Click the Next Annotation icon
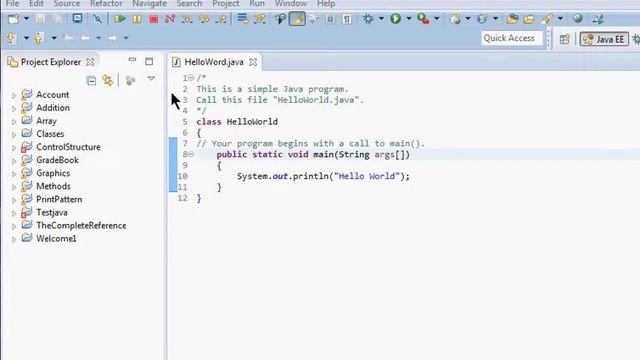Screen dimensions: 640x360 (x=11, y=38)
